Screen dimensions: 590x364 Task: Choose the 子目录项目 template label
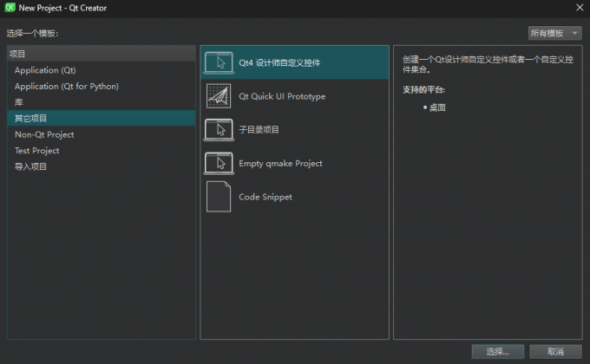(259, 130)
